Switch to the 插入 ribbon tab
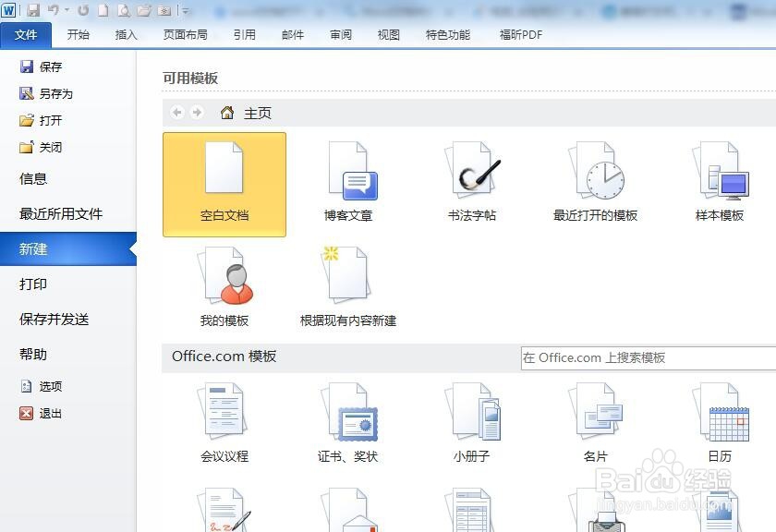This screenshot has height=532, width=776. 128,34
